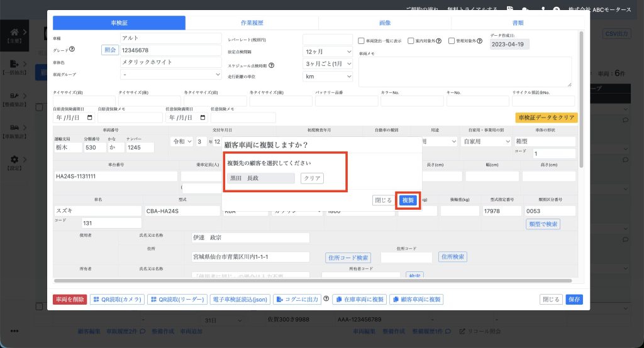Export vehicle via コグニに出力
The width and height of the screenshot is (644, 348).
297,300
